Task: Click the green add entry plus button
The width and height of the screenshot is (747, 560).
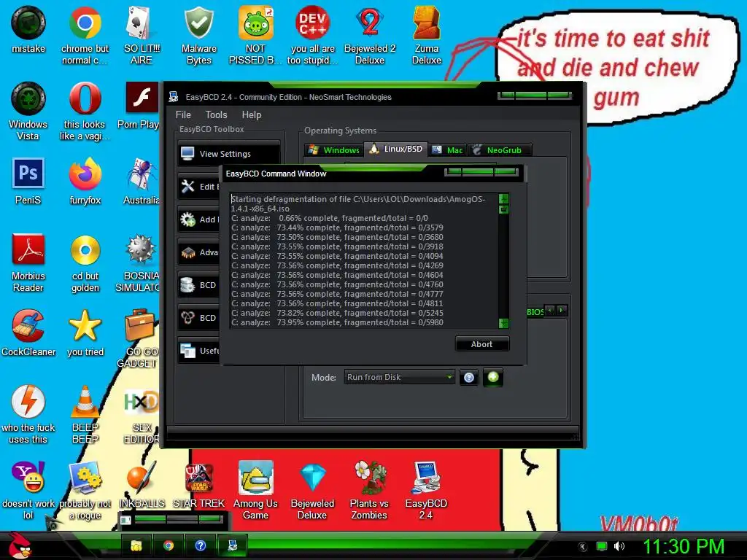Action: click(x=493, y=378)
